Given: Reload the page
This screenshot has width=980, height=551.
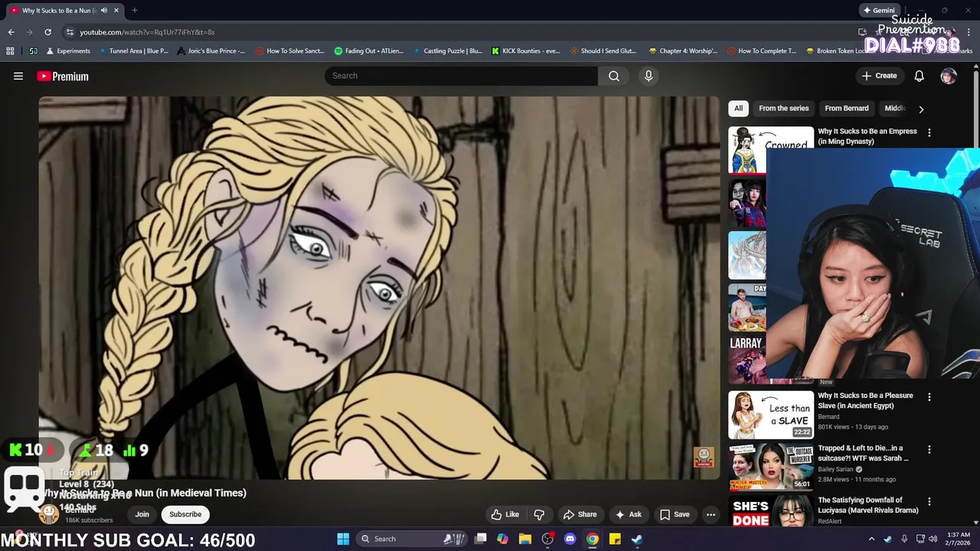Looking at the screenshot, I should pos(47,32).
